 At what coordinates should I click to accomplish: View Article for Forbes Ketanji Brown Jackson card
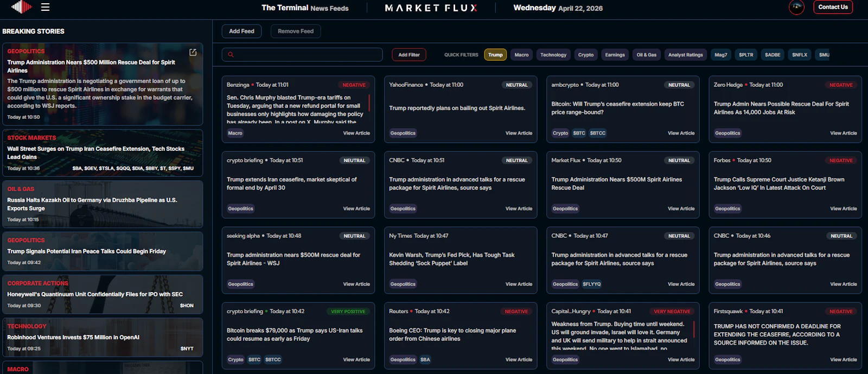(843, 208)
